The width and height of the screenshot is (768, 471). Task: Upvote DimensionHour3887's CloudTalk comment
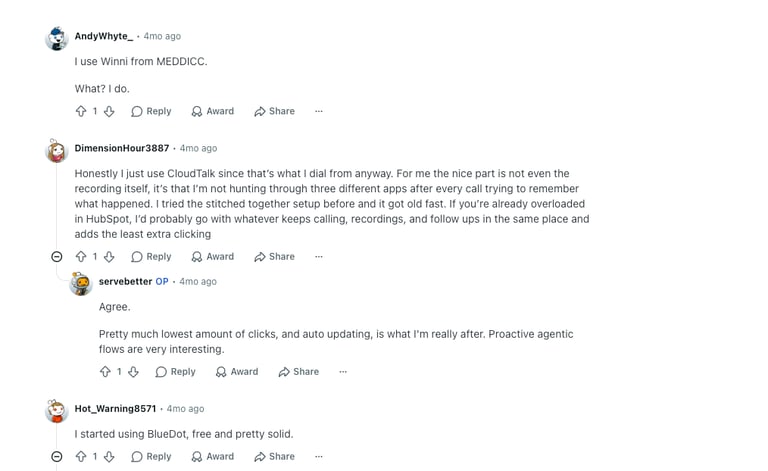point(81,257)
